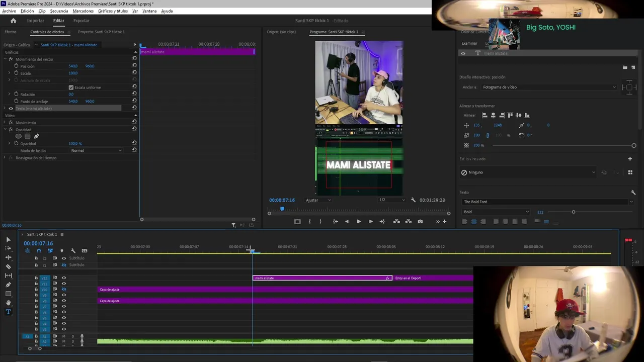Open the Bold font style dropdown

tap(496, 212)
